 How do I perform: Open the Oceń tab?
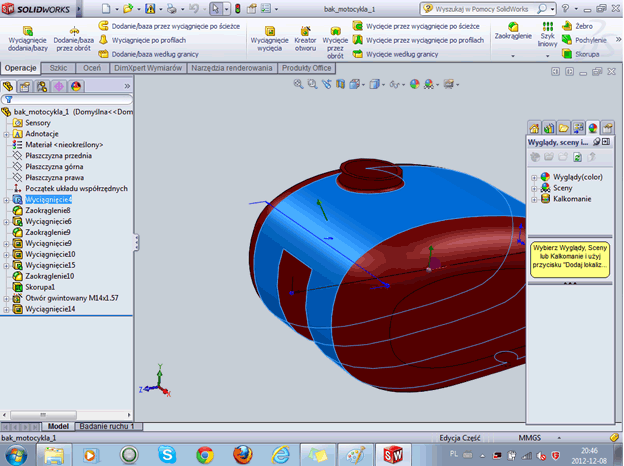92,68
